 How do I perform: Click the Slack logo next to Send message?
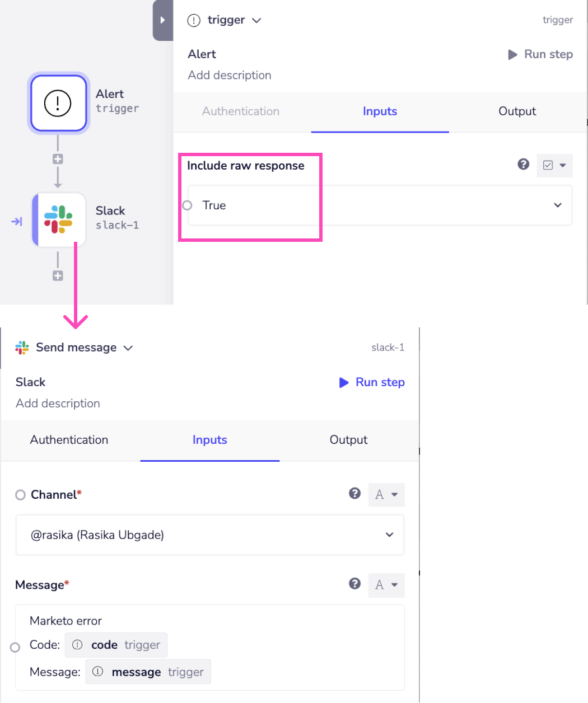(x=21, y=347)
